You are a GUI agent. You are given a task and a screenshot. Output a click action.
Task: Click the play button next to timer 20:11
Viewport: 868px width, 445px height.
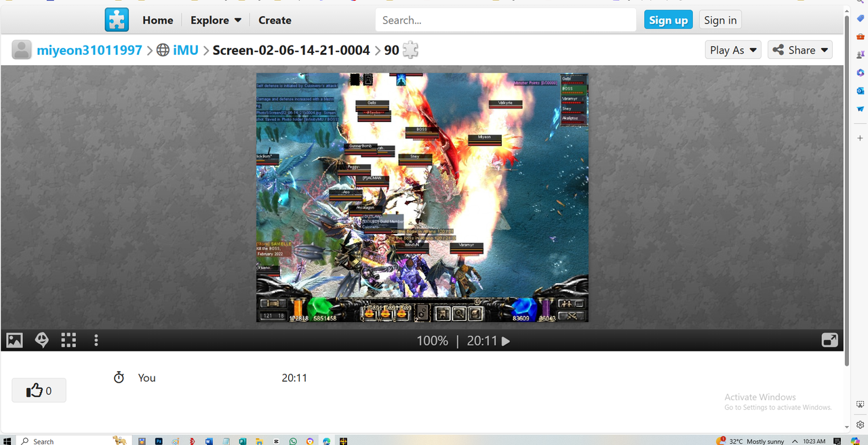(505, 341)
